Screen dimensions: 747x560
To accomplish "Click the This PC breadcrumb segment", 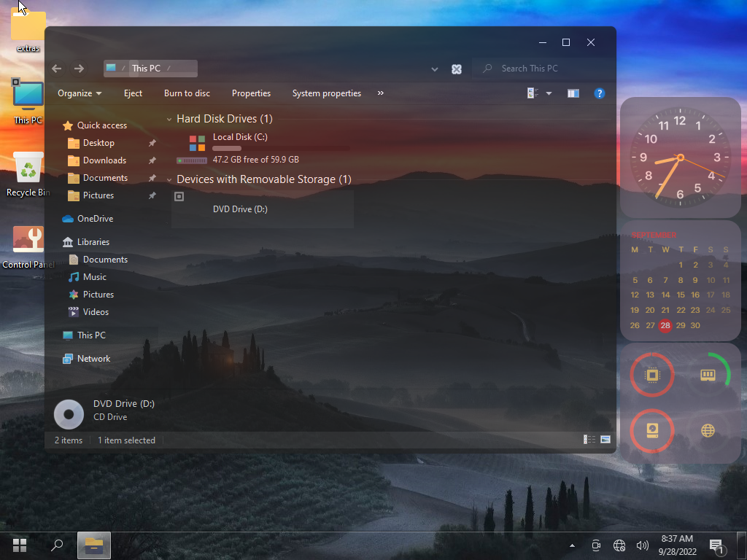I will pos(146,69).
